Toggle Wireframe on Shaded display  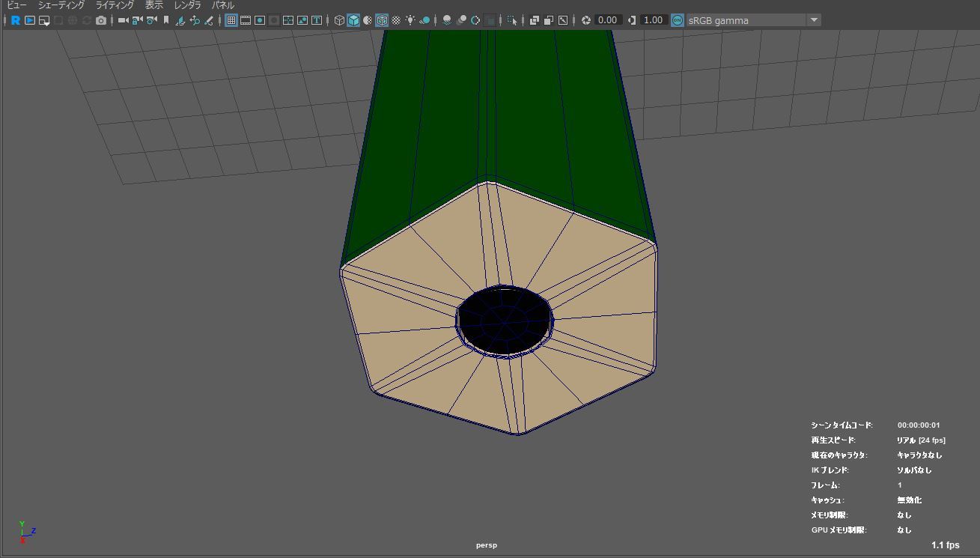pyautogui.click(x=382, y=20)
